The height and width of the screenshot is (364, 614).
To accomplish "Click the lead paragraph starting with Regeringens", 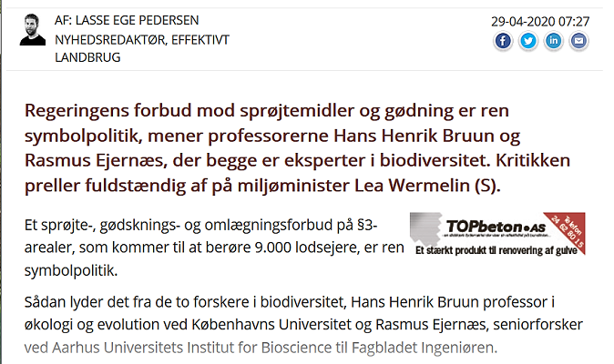I will (x=297, y=147).
